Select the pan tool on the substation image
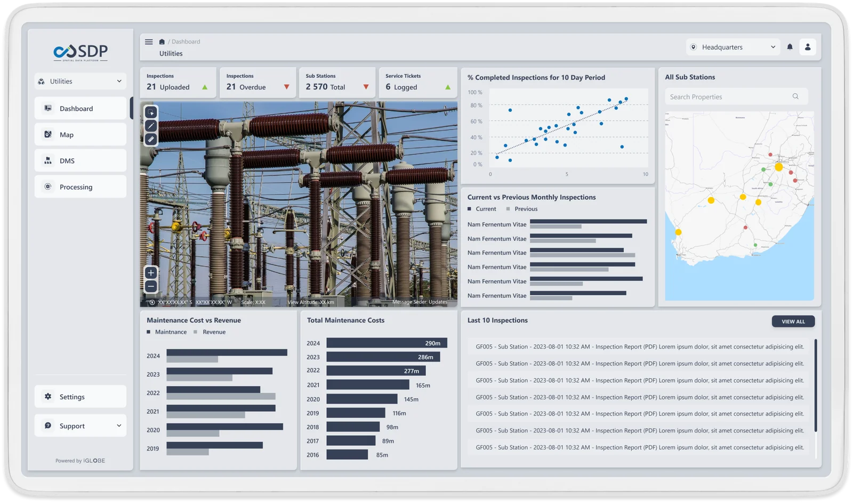This screenshot has width=853, height=504. click(x=151, y=112)
